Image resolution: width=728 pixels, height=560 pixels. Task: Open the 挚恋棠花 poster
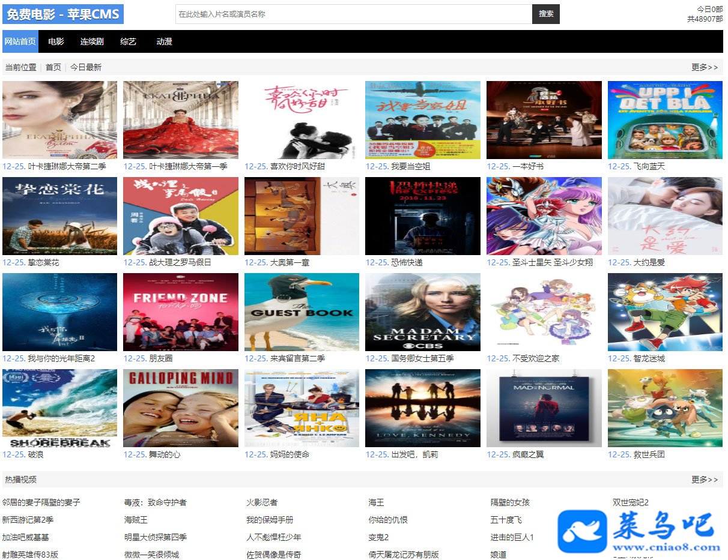point(60,216)
